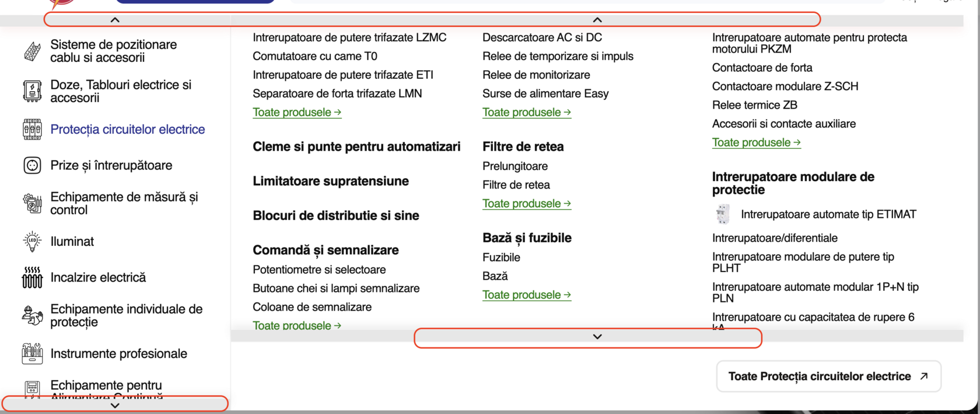Click the protective equipment worker icon
980x414 pixels.
tap(32, 315)
